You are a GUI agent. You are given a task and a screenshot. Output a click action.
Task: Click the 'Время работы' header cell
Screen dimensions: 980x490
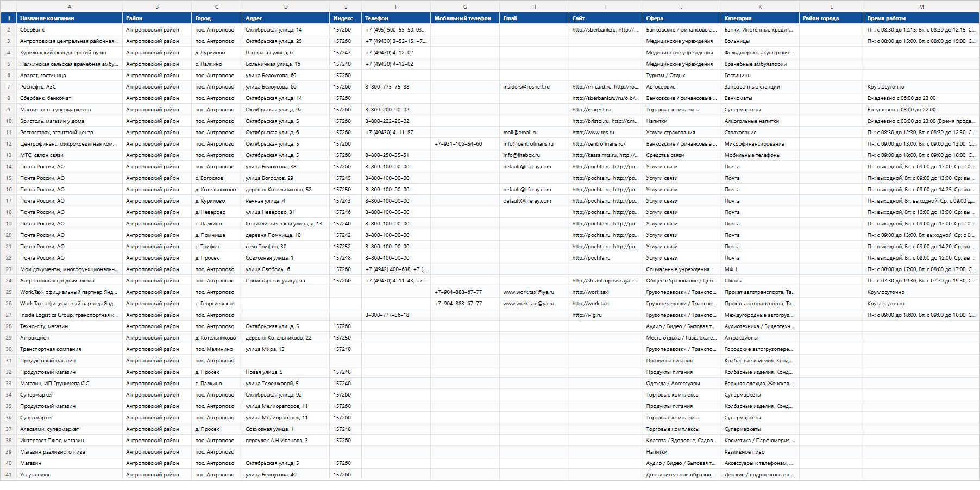pos(921,18)
